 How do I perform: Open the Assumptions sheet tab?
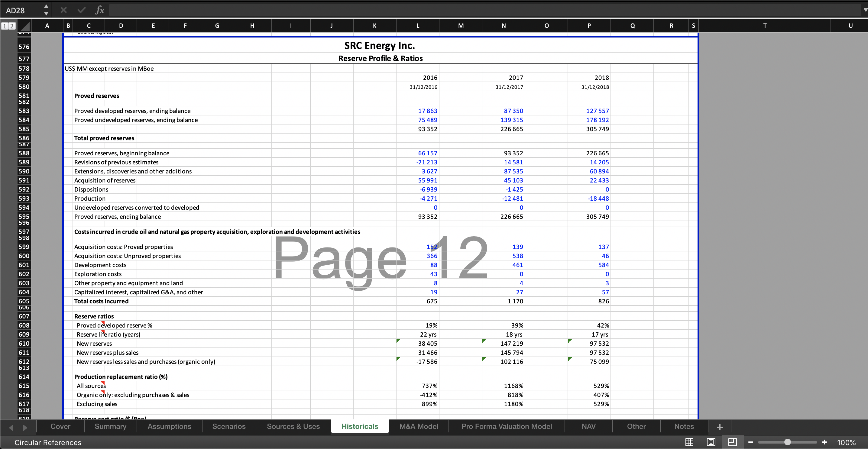[x=169, y=426]
